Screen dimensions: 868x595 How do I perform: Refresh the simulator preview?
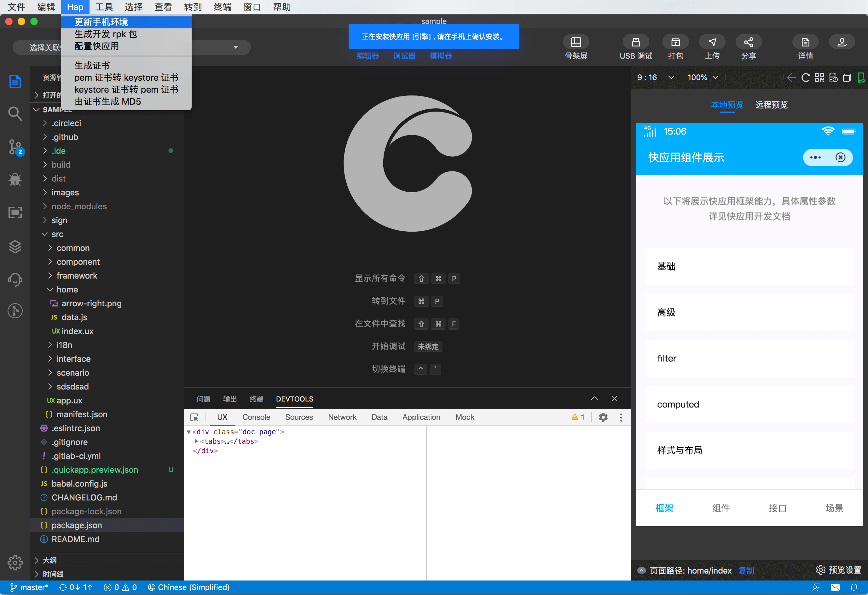(x=806, y=77)
